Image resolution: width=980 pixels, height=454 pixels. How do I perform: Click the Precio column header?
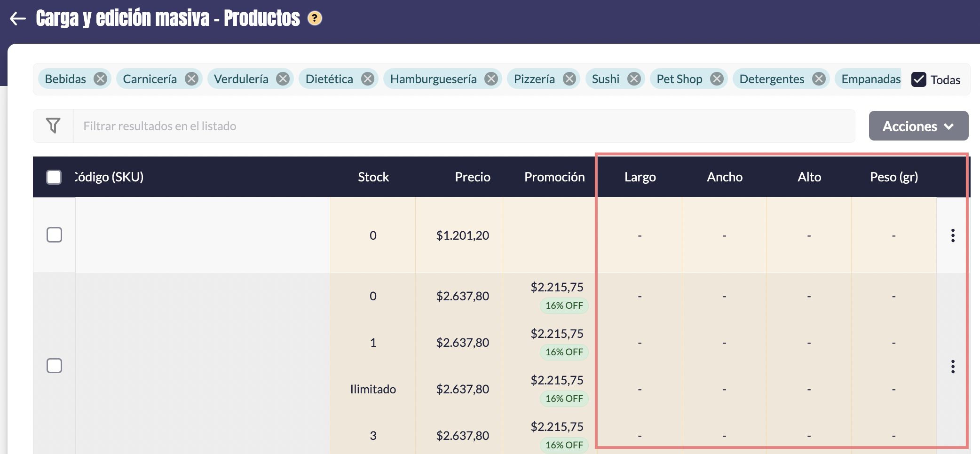(x=472, y=177)
